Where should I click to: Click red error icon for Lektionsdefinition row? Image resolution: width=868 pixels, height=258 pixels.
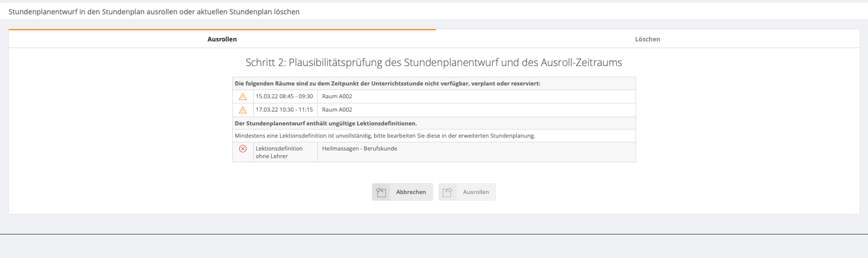243,148
